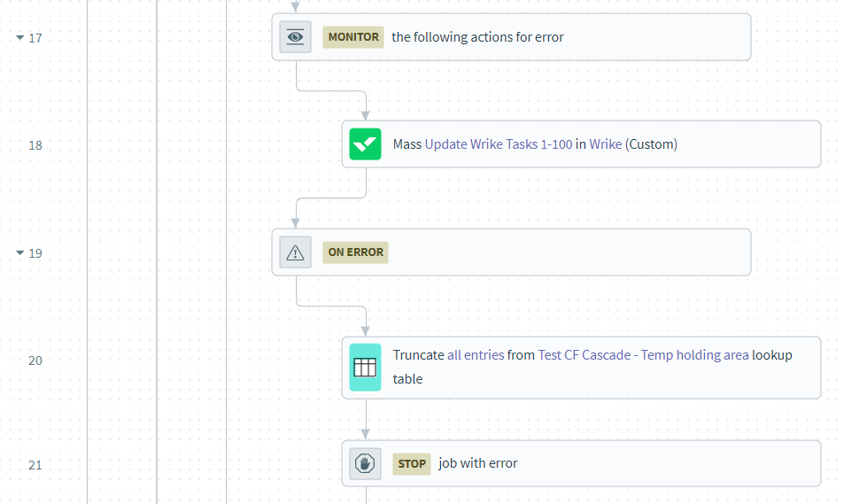
Task: Click the lookup table icon on step 20
Action: point(365,367)
